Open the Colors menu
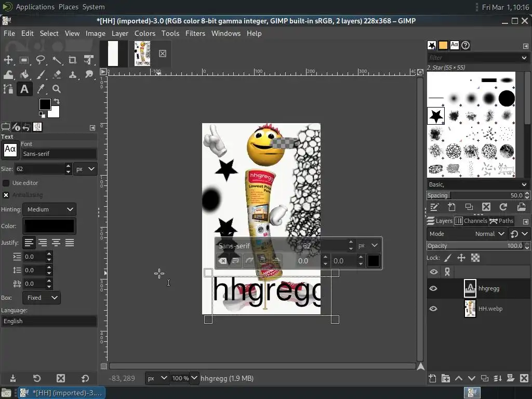 145,33
